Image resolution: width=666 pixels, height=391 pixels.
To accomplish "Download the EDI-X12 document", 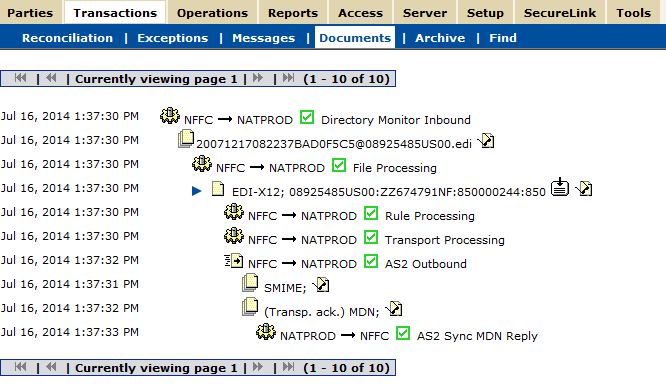I will pyautogui.click(x=560, y=187).
